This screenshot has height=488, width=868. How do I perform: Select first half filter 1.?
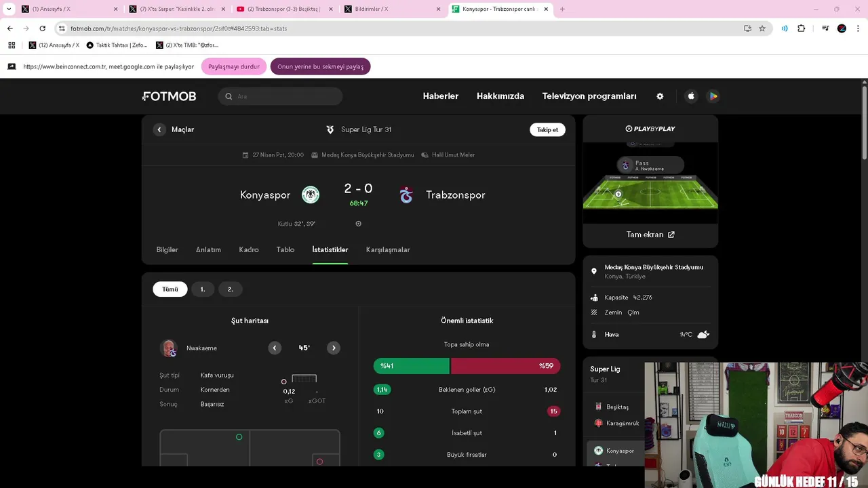pyautogui.click(x=203, y=289)
